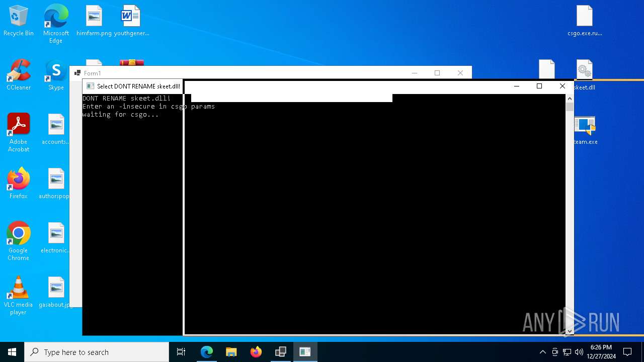Screen dimensions: 644x362
Task: Click console scrollbar down arrow
Action: click(x=570, y=331)
